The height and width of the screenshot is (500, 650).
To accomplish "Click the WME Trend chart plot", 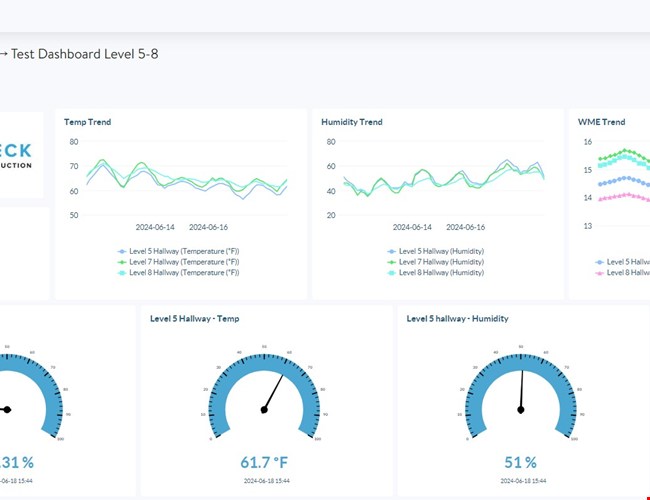I will (x=624, y=184).
